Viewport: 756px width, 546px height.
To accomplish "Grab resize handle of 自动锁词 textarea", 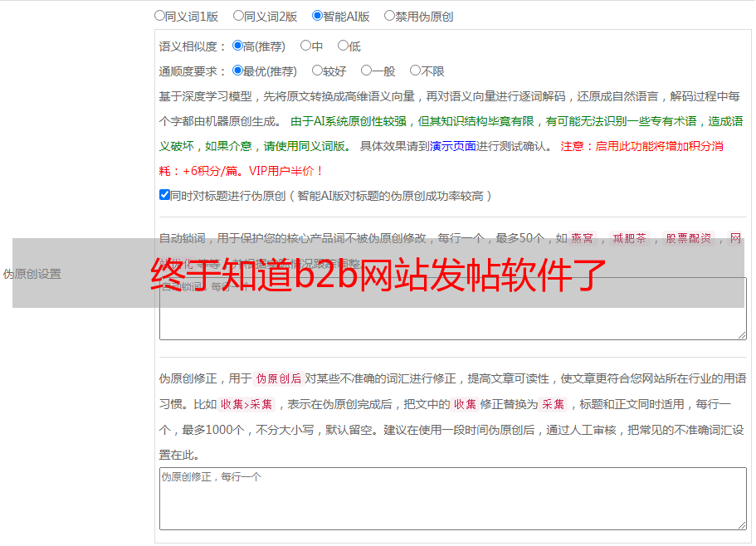I will [742, 335].
